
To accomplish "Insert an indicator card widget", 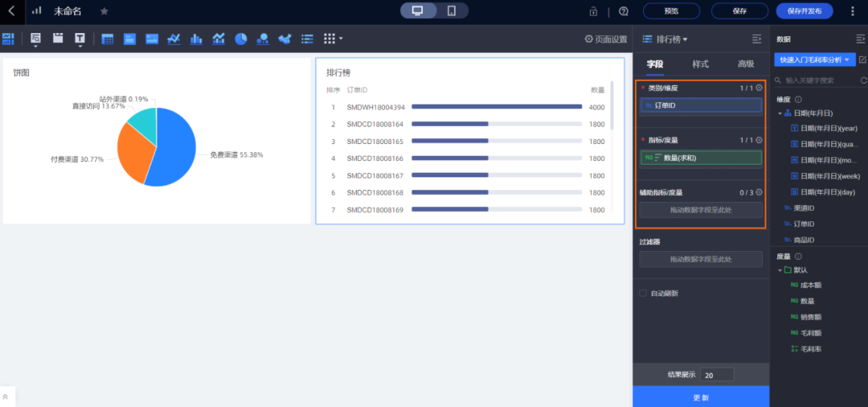I will (129, 39).
